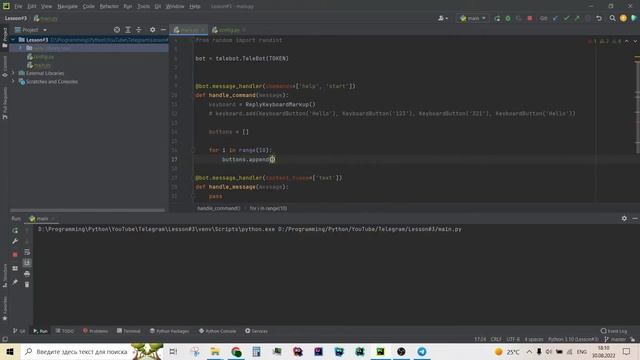Open Search Everywhere magnifier icon
The image size is (640, 360).
tap(612, 18)
